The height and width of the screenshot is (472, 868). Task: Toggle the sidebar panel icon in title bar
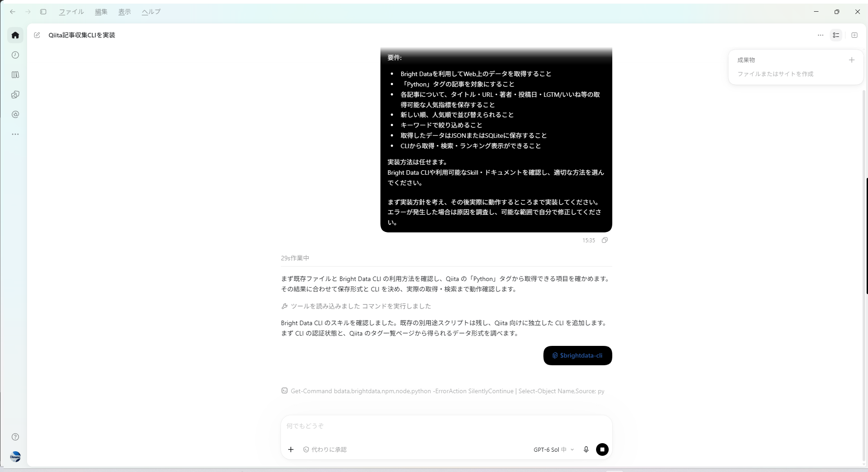tap(43, 12)
